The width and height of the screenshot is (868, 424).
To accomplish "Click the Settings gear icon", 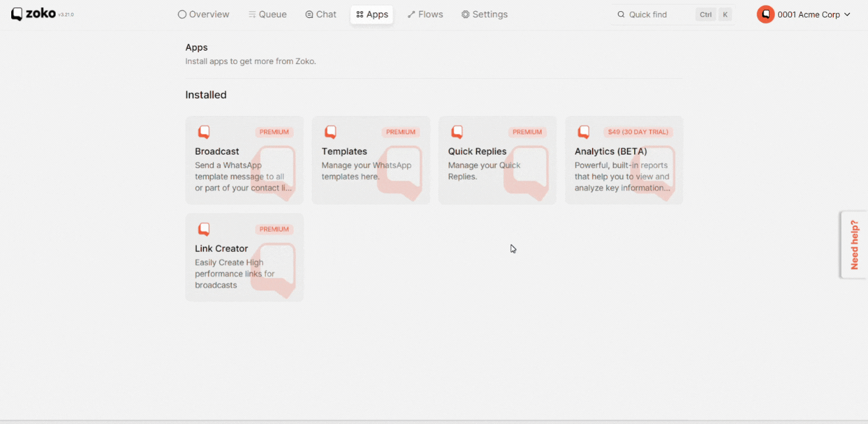I will point(465,15).
